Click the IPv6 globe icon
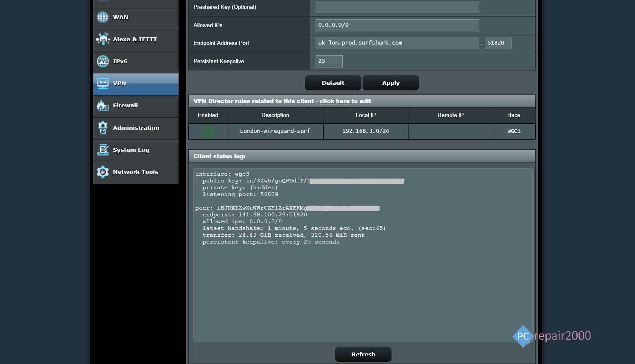 click(103, 61)
